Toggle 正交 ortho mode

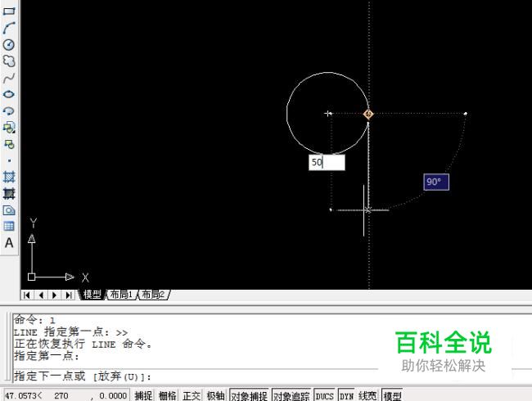(x=192, y=395)
